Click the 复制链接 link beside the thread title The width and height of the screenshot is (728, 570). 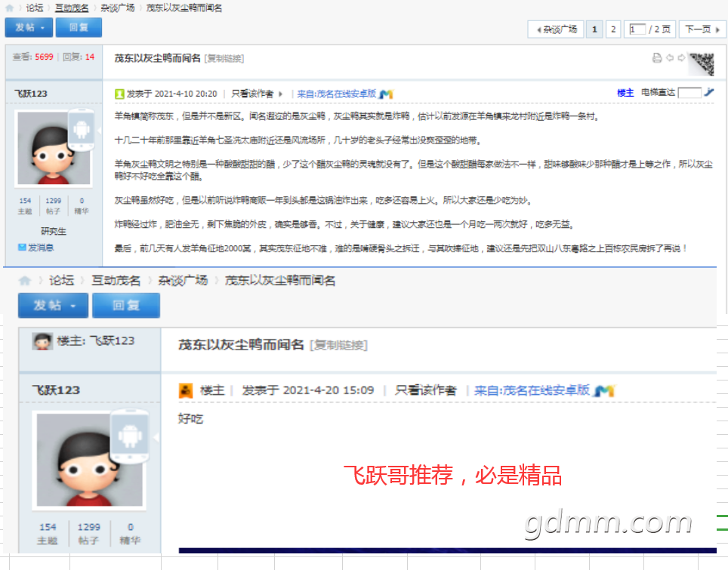point(224,58)
